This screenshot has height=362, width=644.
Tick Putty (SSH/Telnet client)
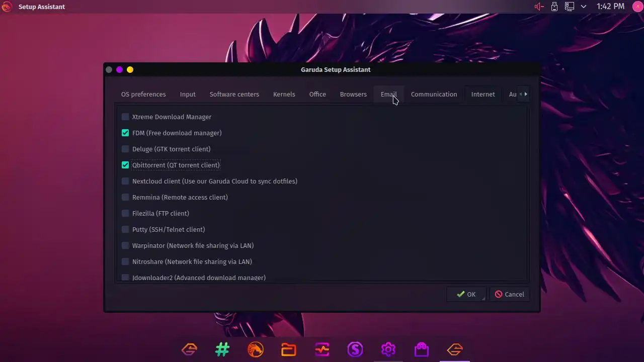(x=125, y=229)
